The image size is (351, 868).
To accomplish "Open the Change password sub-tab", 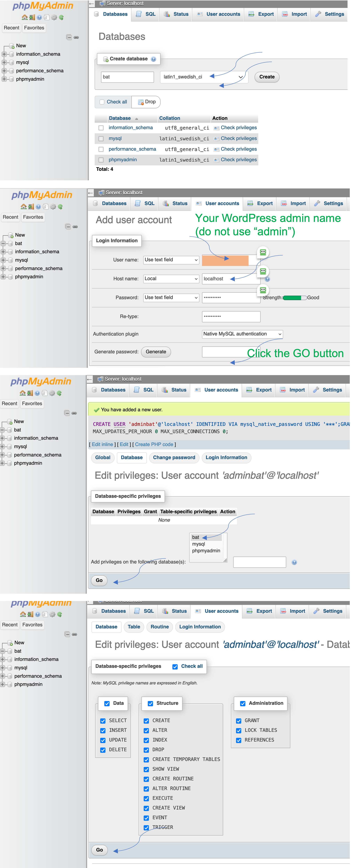I will coord(174,458).
